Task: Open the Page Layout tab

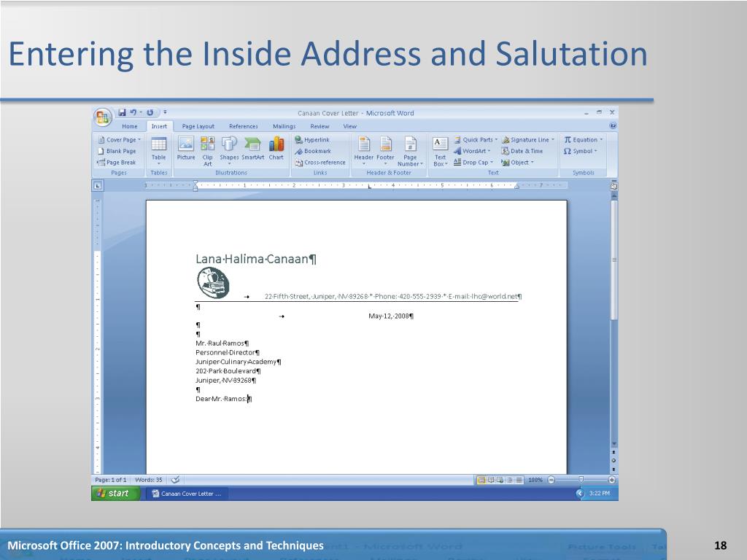Action: (198, 126)
